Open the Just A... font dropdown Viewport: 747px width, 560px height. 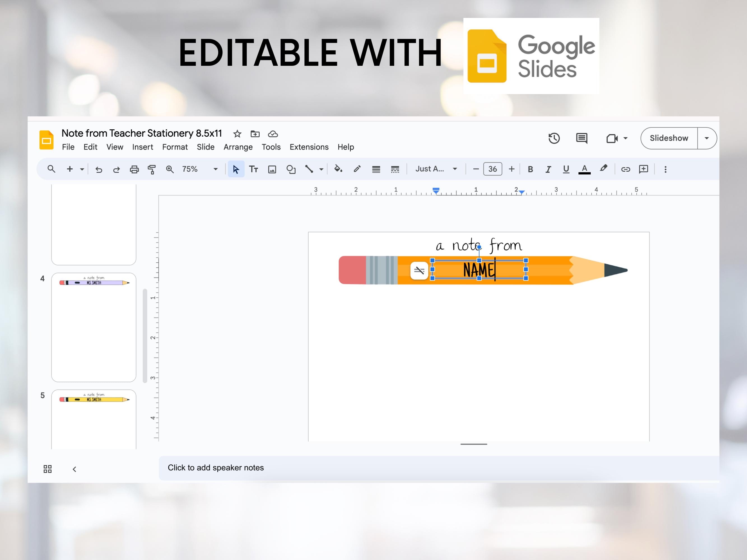(436, 169)
